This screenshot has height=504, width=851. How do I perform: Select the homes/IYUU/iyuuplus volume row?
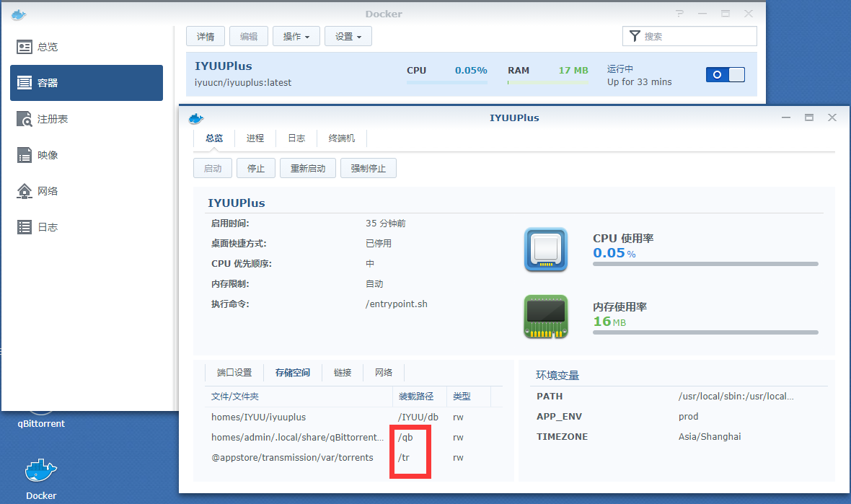point(354,417)
